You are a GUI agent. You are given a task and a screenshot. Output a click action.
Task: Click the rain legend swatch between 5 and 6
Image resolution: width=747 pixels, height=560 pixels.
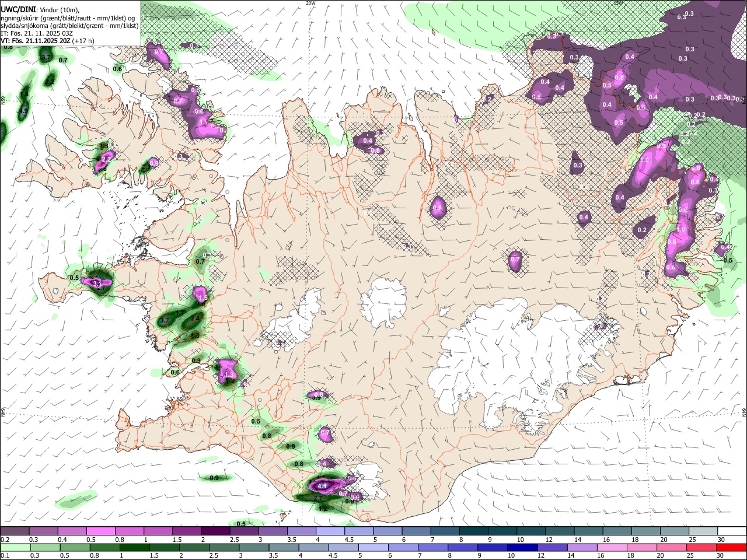(373, 547)
